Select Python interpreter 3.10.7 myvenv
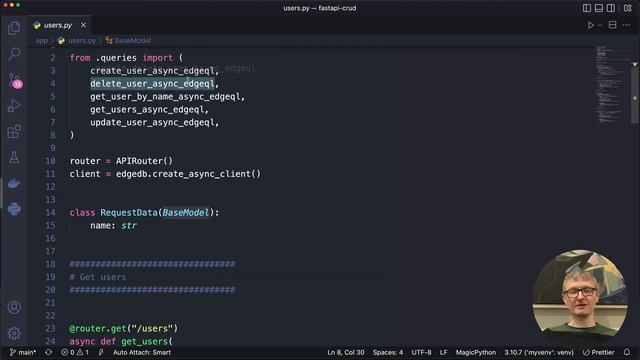Viewport: 640px width, 360px height. (x=539, y=353)
